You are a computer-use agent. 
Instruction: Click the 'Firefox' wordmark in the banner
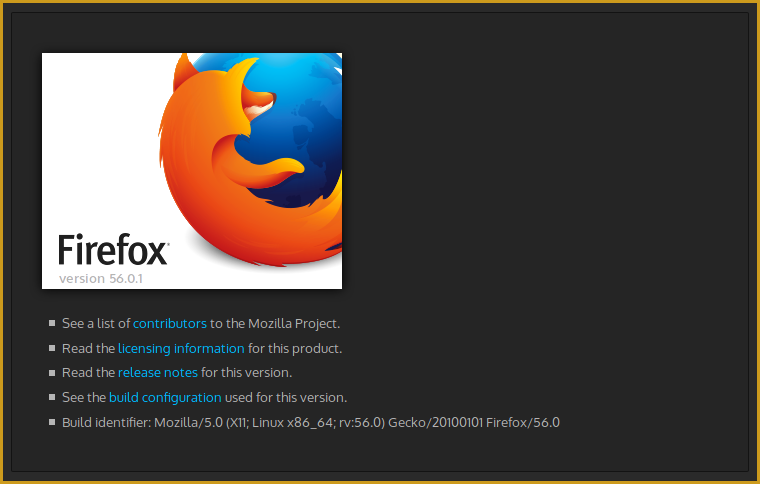point(113,250)
